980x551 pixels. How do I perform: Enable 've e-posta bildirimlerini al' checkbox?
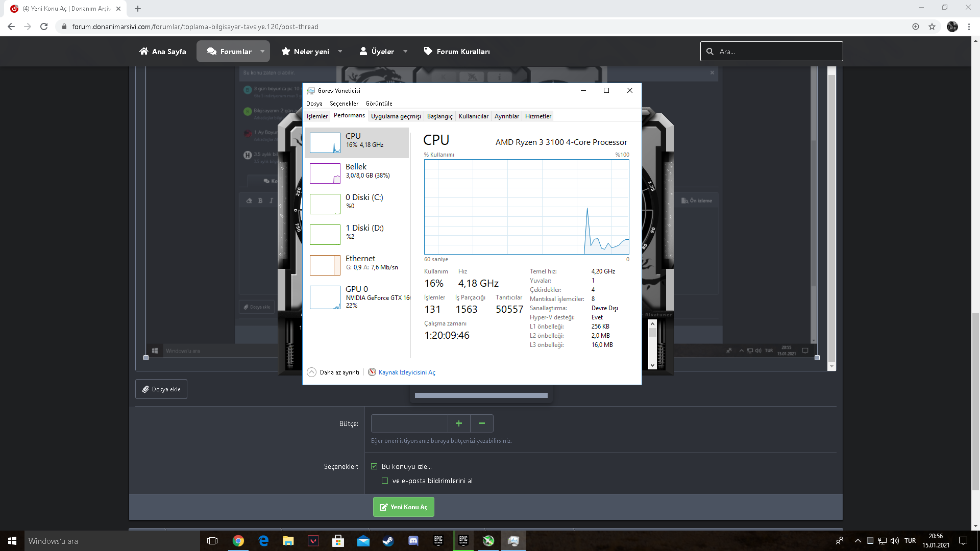point(385,481)
